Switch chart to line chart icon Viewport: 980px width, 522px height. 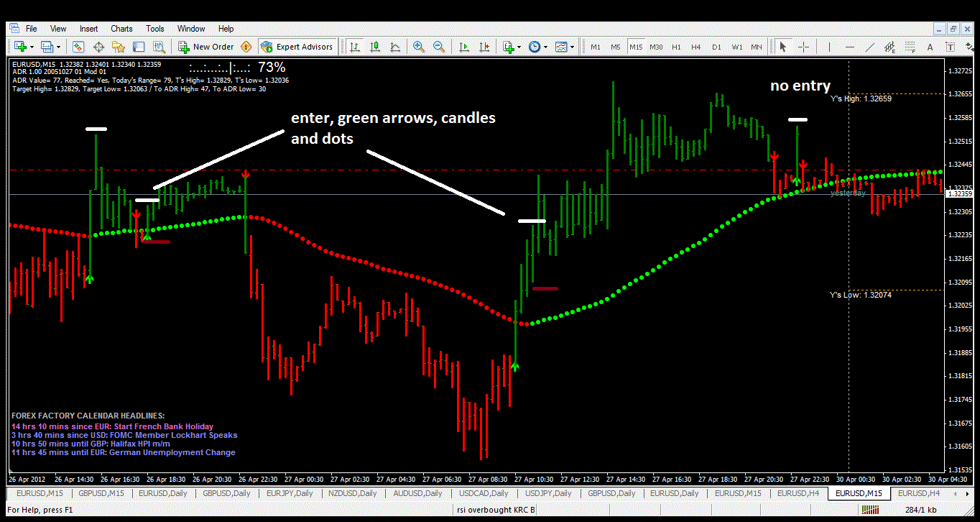[395, 47]
